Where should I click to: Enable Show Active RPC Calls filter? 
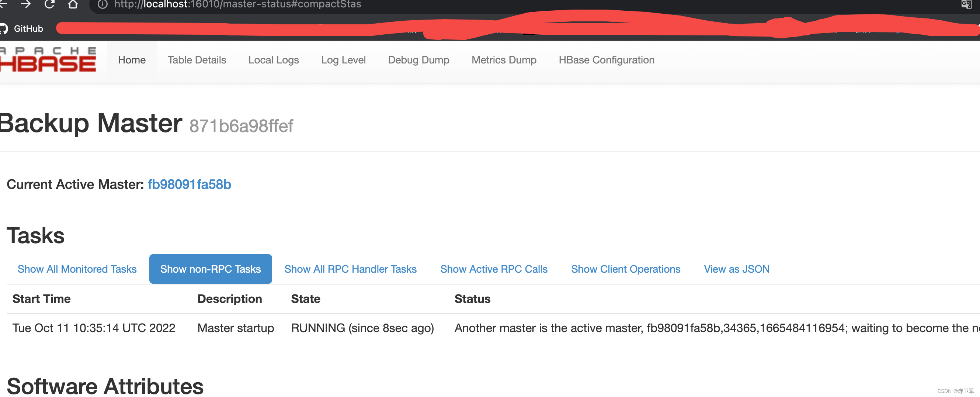494,269
